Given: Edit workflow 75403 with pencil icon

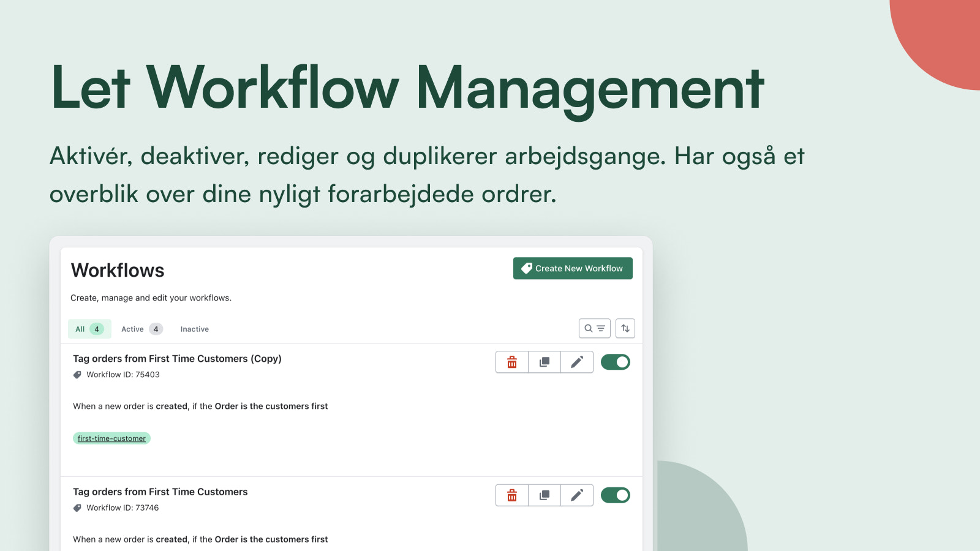Looking at the screenshot, I should click(x=577, y=362).
